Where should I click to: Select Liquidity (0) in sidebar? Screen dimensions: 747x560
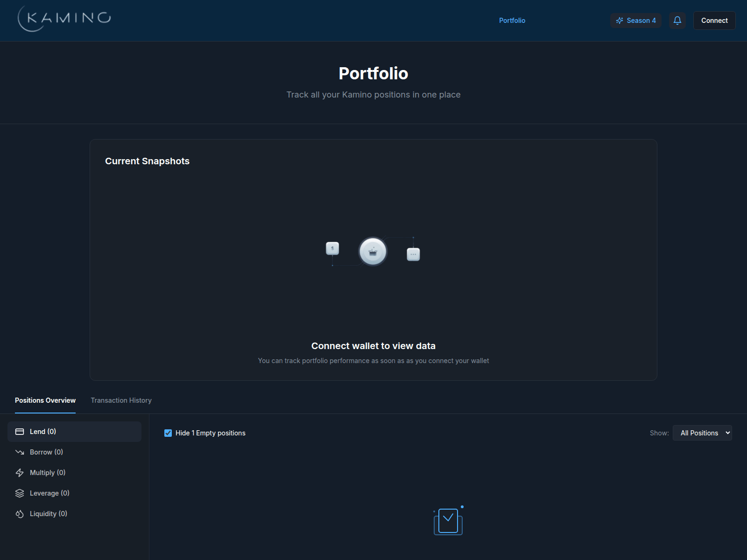(74, 514)
